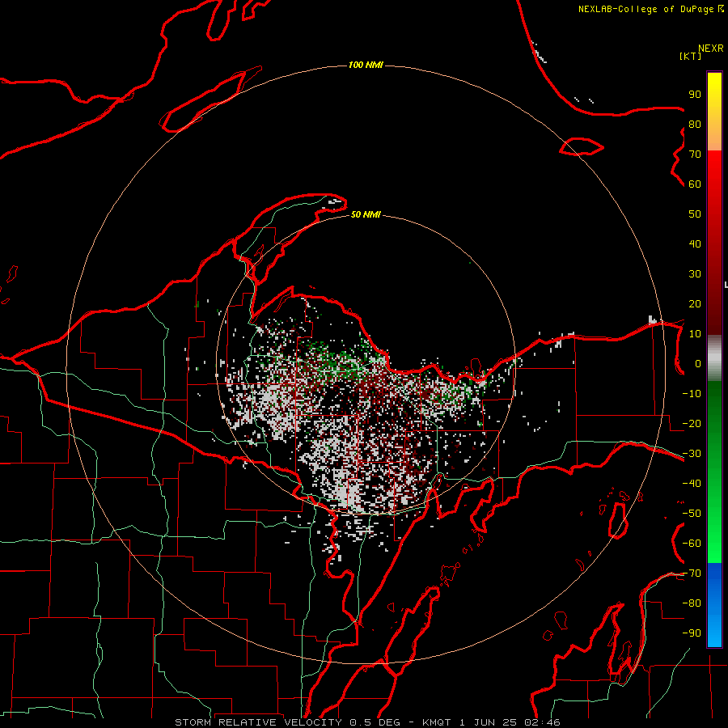Click the -40 value on the velocity scale
The height and width of the screenshot is (728, 728).
(692, 484)
